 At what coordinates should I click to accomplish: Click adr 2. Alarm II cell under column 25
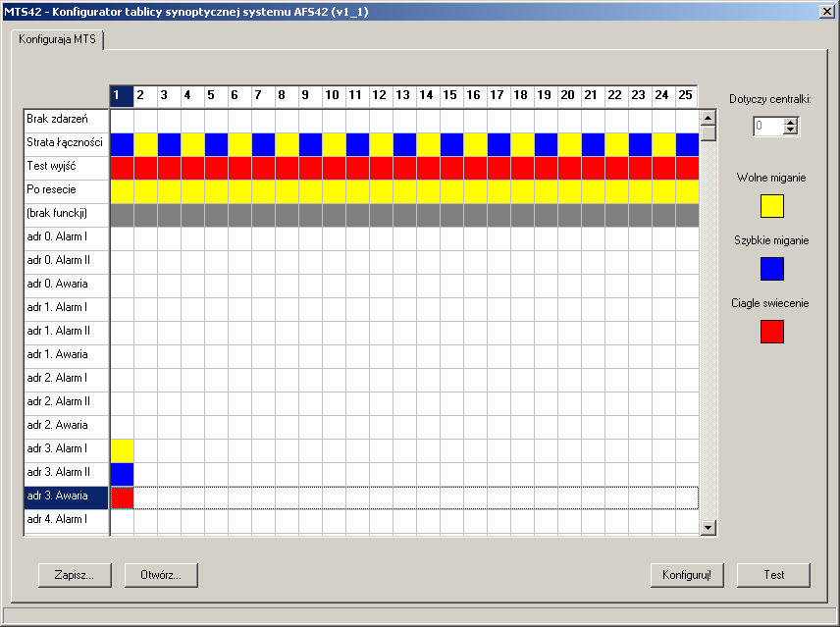687,403
